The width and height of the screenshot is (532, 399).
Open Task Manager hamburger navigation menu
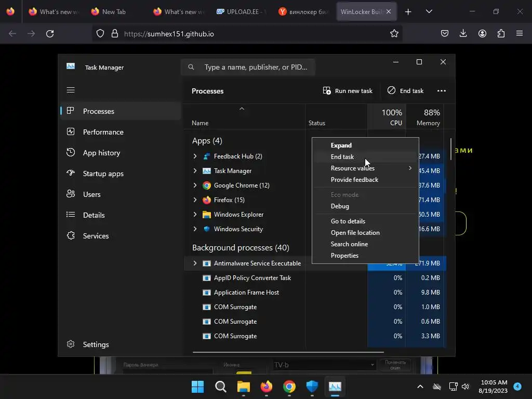click(71, 90)
